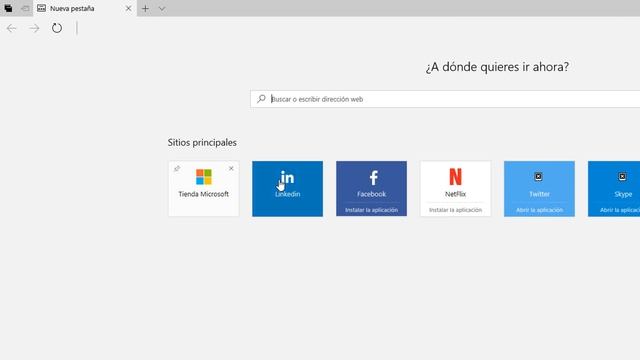Image resolution: width=640 pixels, height=360 pixels.
Task: Click the Sitios principales heading
Action: [202, 142]
